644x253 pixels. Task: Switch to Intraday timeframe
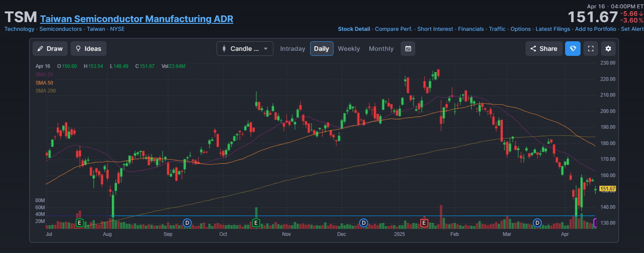point(293,49)
